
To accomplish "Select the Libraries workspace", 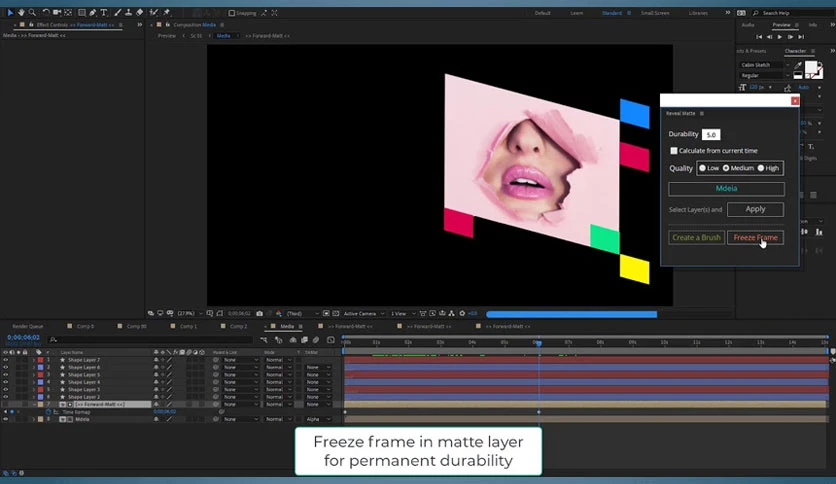I will point(698,13).
